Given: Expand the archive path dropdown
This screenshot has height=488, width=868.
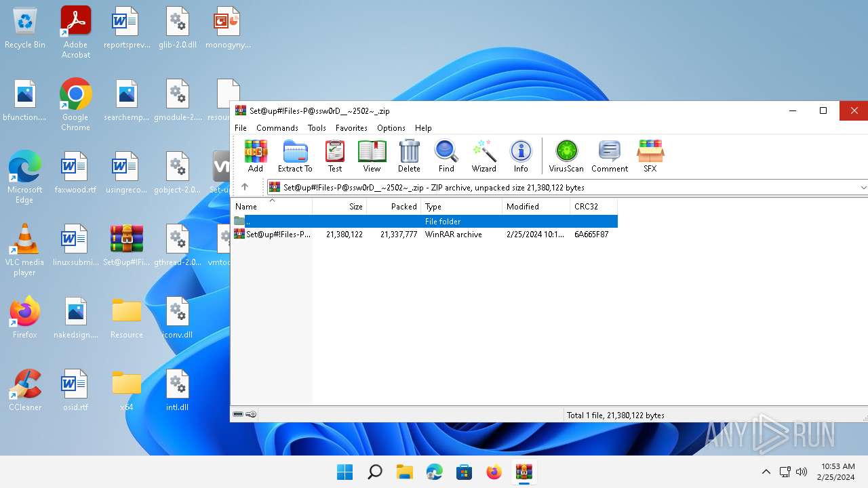Looking at the screenshot, I should 863,188.
